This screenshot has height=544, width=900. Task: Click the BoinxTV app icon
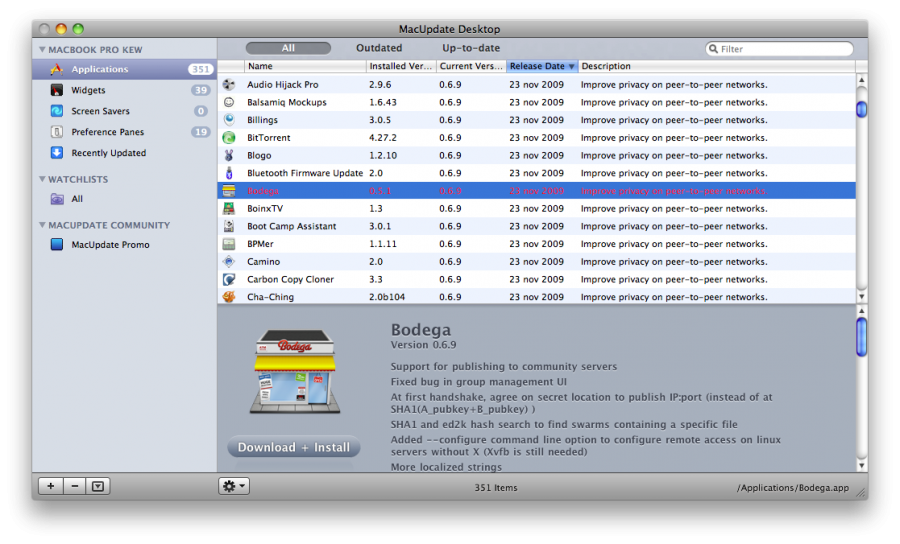[229, 208]
